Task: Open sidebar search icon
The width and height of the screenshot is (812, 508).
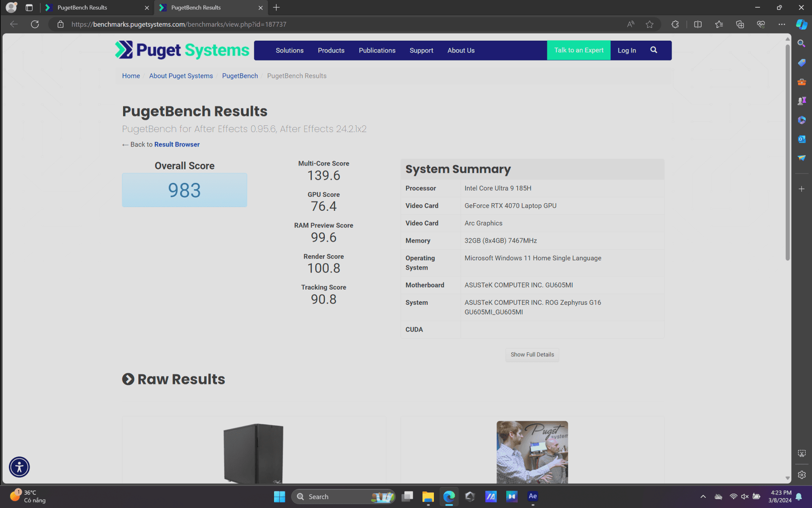Action: pos(801,44)
